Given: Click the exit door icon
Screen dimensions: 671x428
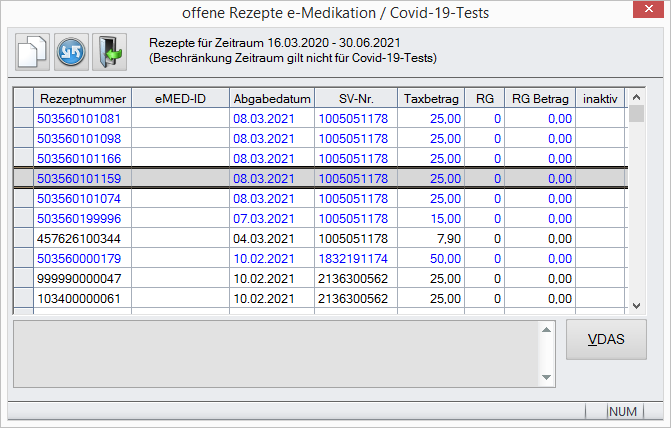Looking at the screenshot, I should pos(108,52).
